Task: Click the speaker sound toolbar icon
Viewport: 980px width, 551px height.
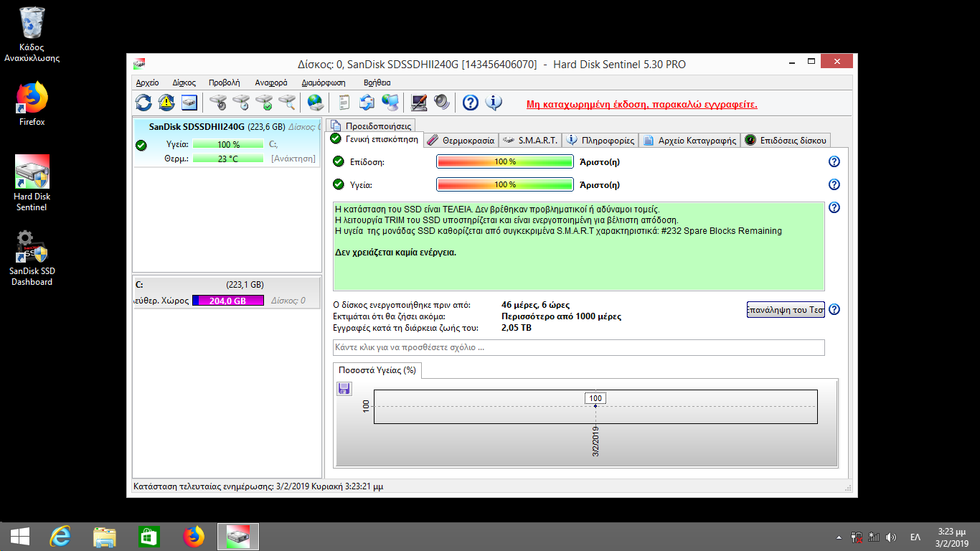Action: point(442,103)
